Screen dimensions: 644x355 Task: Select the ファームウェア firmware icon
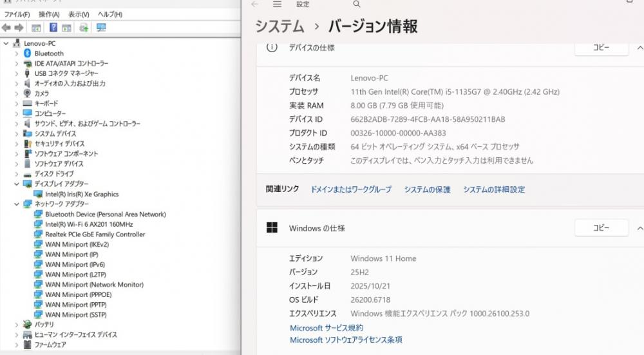pyautogui.click(x=28, y=345)
